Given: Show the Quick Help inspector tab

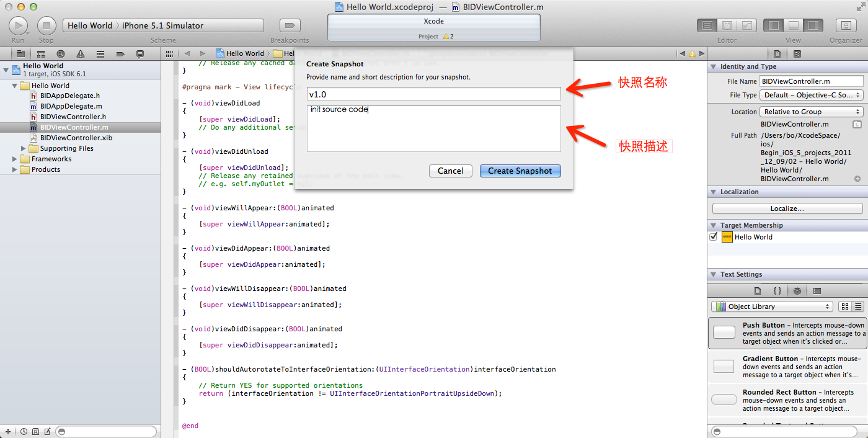Looking at the screenshot, I should 797,54.
